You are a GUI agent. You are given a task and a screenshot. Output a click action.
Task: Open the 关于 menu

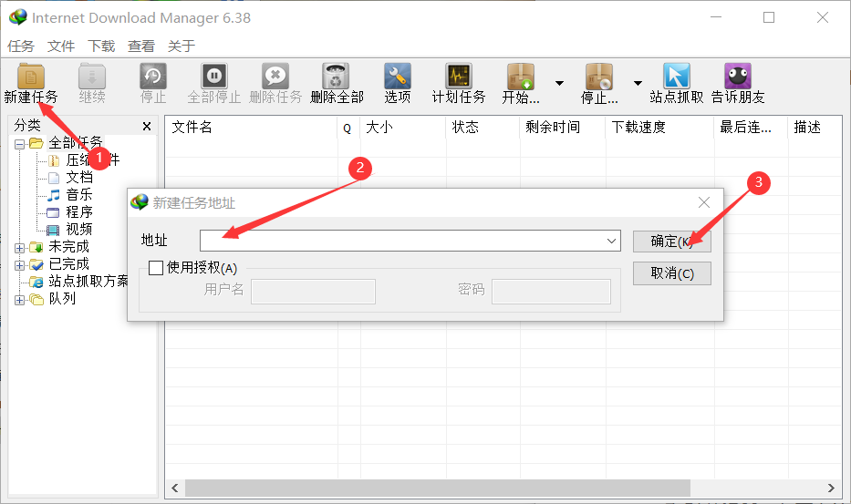pyautogui.click(x=182, y=46)
